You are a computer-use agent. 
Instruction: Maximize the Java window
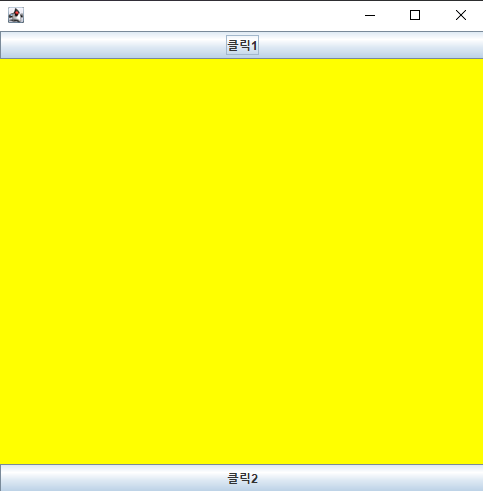(x=415, y=15)
